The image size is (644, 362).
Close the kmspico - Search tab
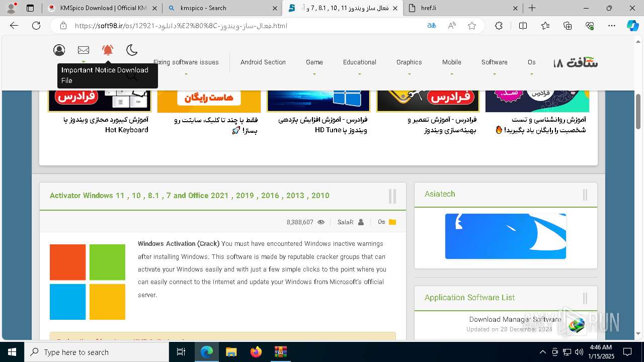(x=275, y=8)
